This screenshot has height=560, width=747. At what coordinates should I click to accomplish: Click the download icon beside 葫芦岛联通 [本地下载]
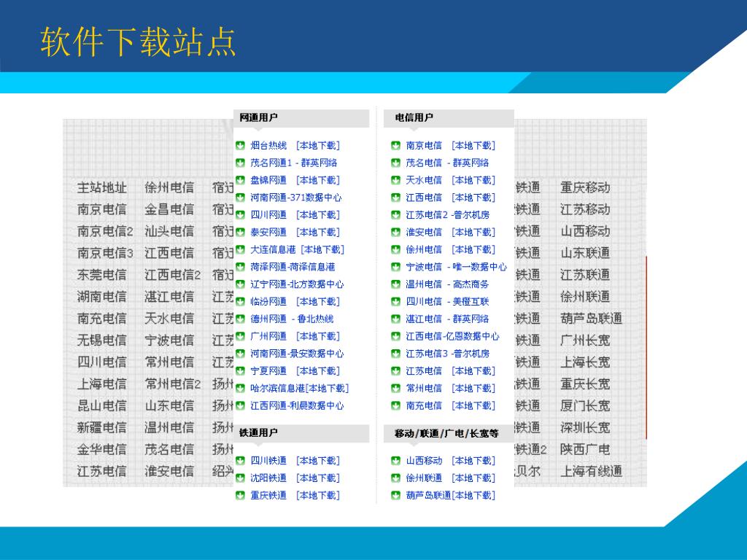396,496
